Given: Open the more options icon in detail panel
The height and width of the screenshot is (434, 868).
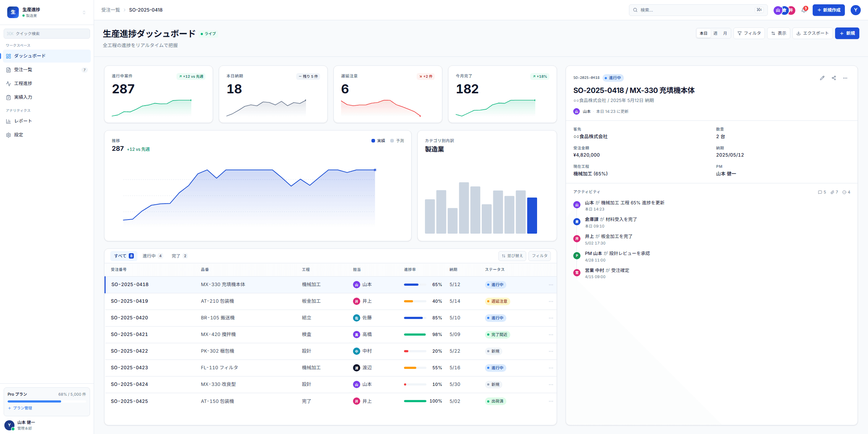Looking at the screenshot, I should point(845,78).
